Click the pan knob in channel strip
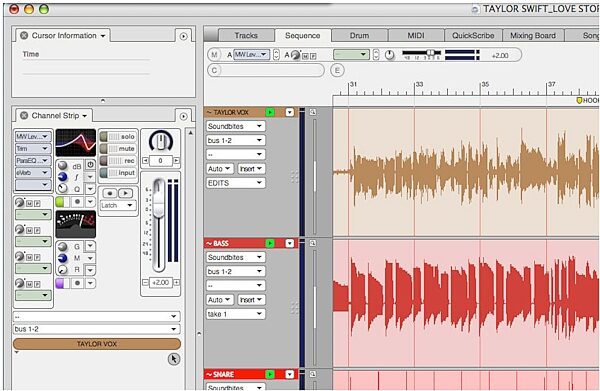600x391 pixels. click(161, 141)
